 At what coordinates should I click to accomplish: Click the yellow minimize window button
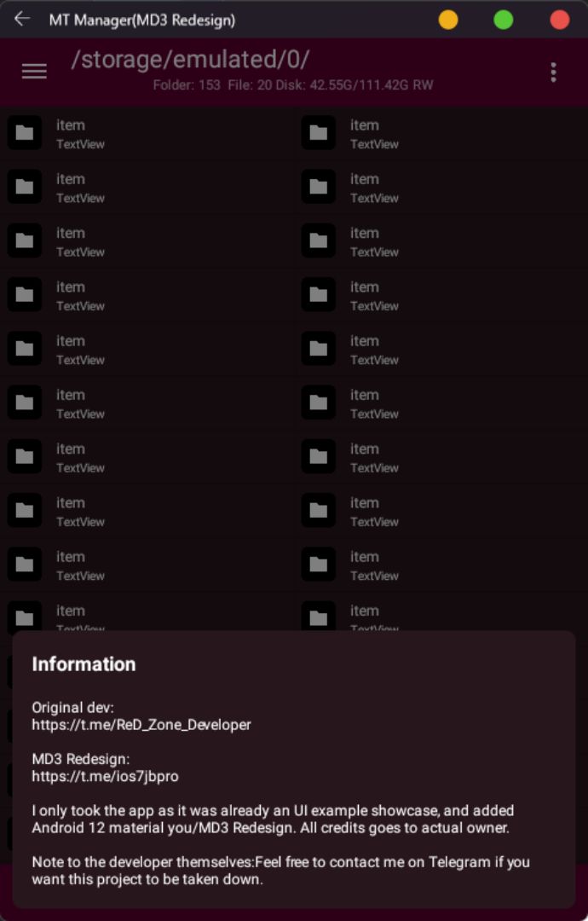click(x=448, y=20)
